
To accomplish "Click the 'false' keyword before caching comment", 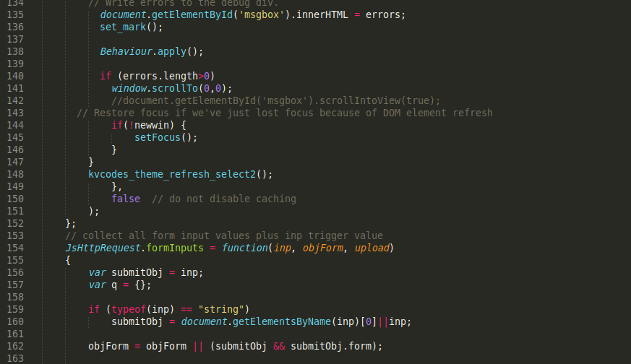I will click(126, 199).
